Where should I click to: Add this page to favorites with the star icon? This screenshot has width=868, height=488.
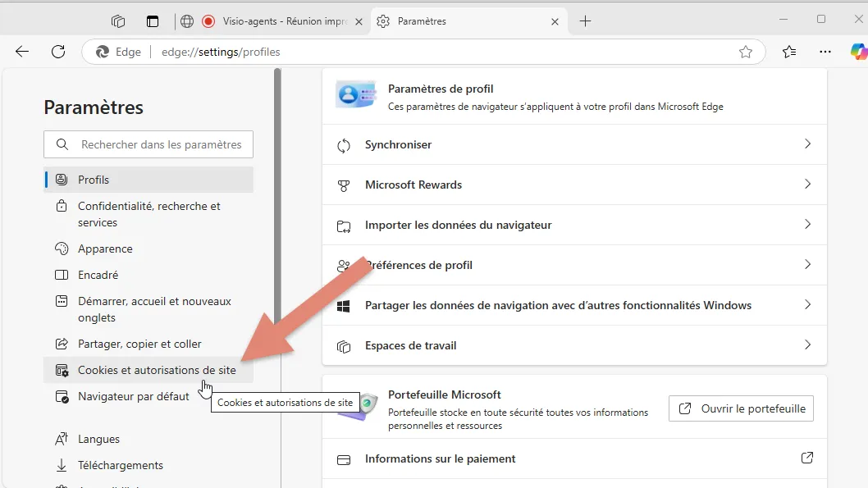[x=746, y=52]
